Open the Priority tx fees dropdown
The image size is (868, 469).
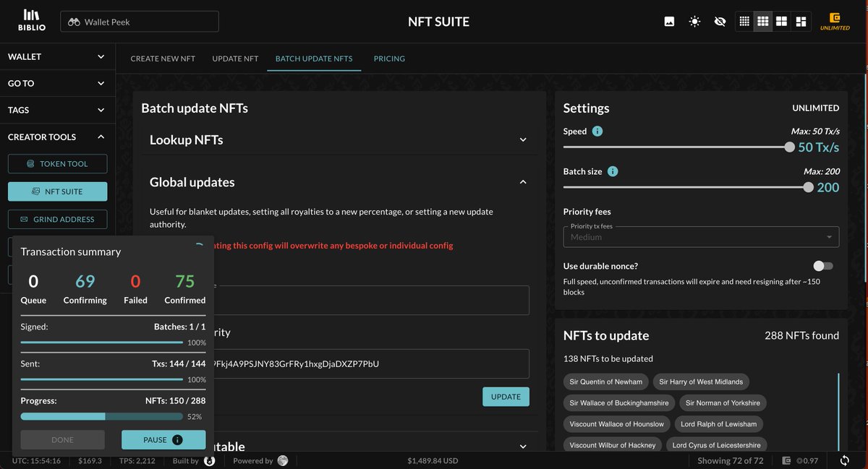click(700, 236)
